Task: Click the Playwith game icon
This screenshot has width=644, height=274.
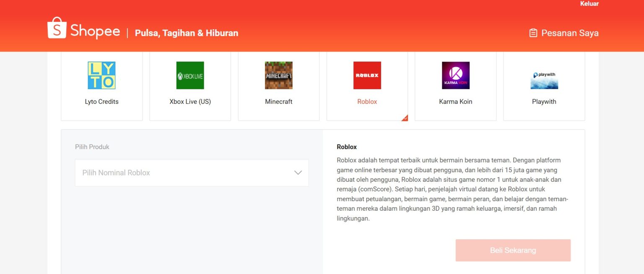Action: pyautogui.click(x=544, y=79)
